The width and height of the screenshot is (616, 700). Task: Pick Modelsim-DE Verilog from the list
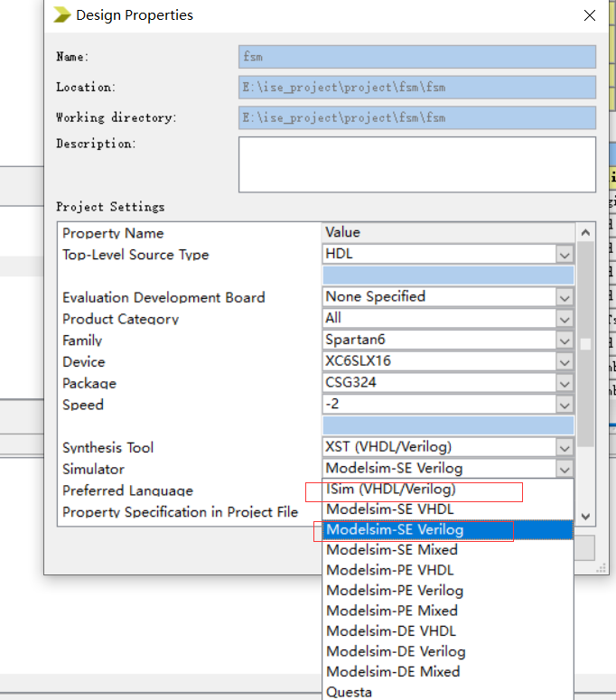click(x=448, y=652)
